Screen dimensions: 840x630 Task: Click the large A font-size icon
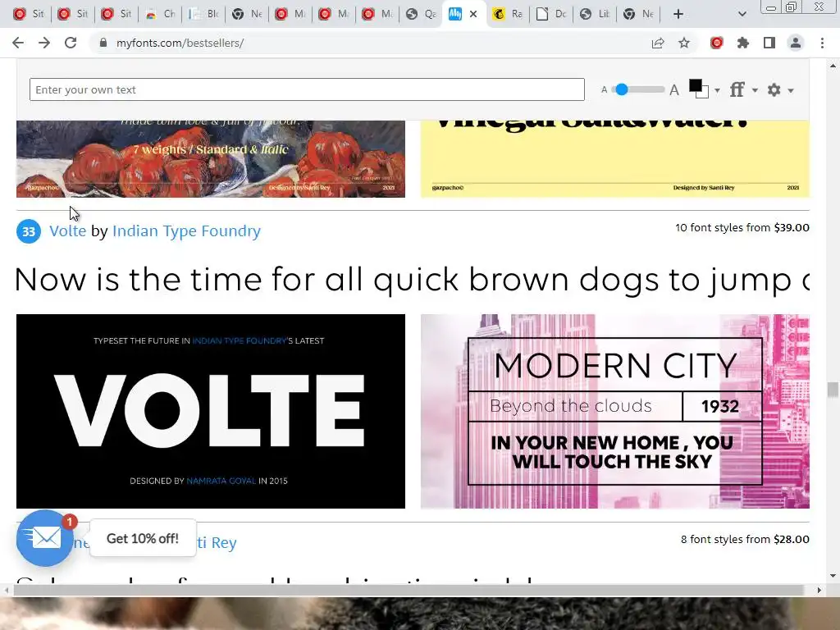point(674,90)
